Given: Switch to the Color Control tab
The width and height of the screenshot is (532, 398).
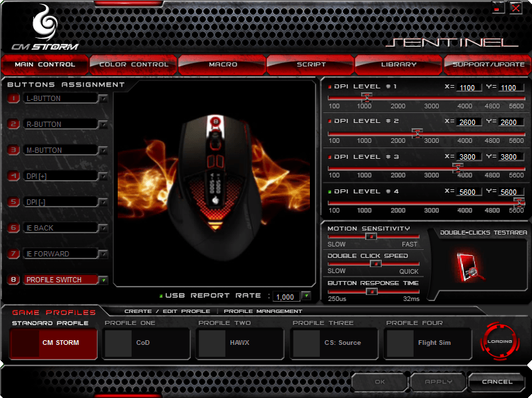Looking at the screenshot, I should click(134, 64).
